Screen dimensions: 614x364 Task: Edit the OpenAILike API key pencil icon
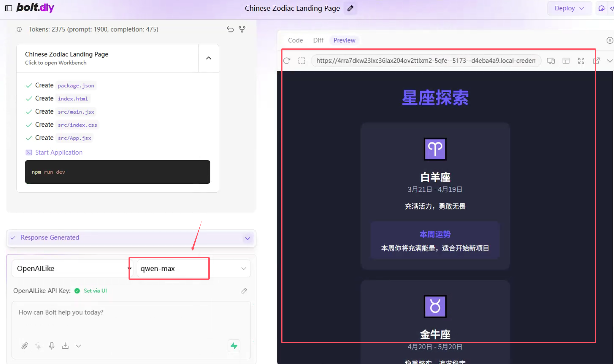pyautogui.click(x=244, y=291)
